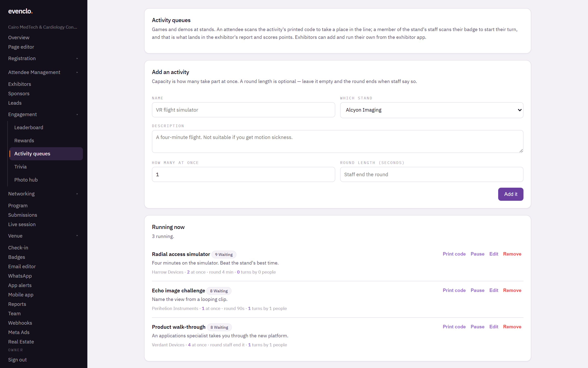Open Leads in the sidebar
Screen dimensions: 588x368
point(15,103)
